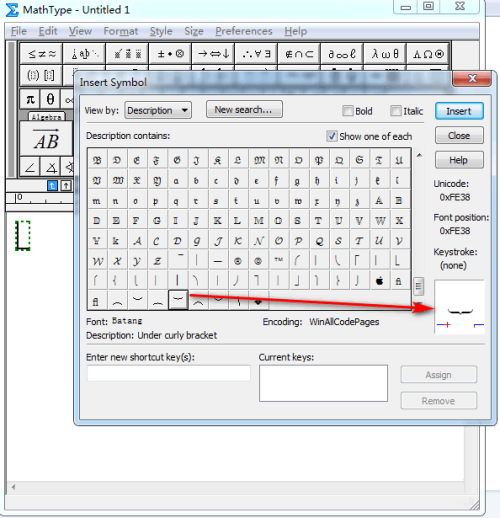The image size is (500, 518).
Task: Open the View menu
Action: click(x=80, y=31)
